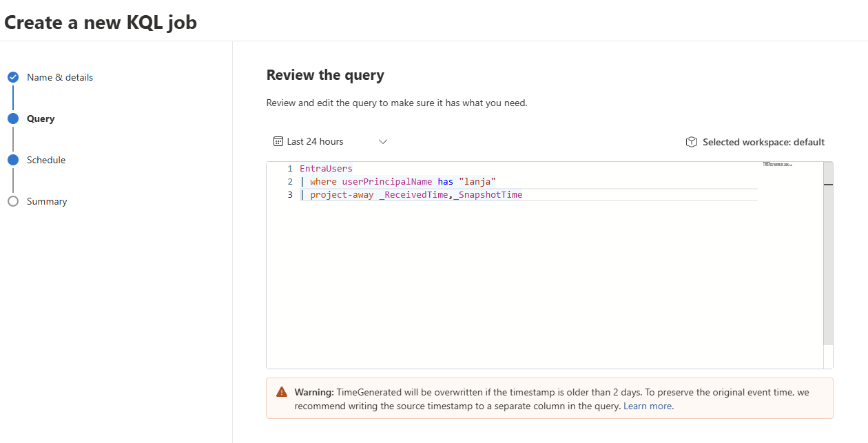Click the warning triangle icon
The height and width of the screenshot is (443, 868).
pos(282,392)
